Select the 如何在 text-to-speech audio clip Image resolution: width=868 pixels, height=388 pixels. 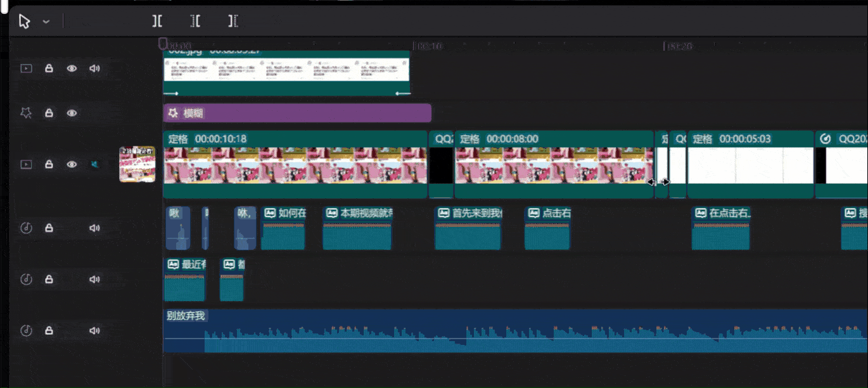point(283,228)
